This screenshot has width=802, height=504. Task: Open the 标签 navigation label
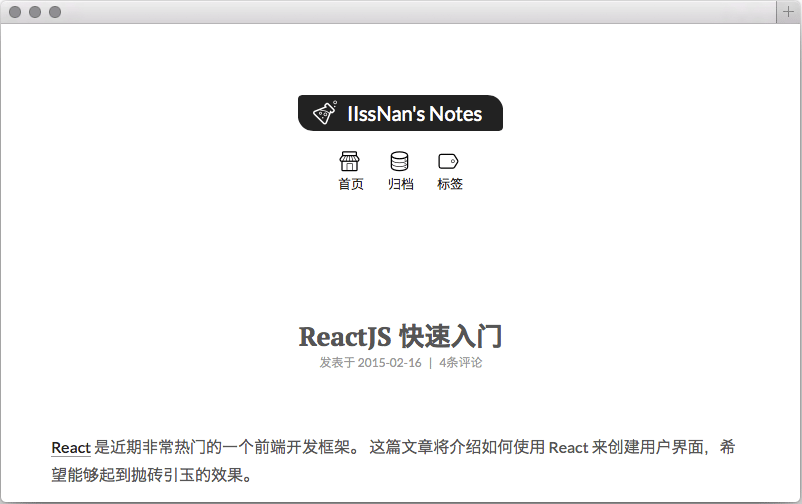pyautogui.click(x=449, y=184)
